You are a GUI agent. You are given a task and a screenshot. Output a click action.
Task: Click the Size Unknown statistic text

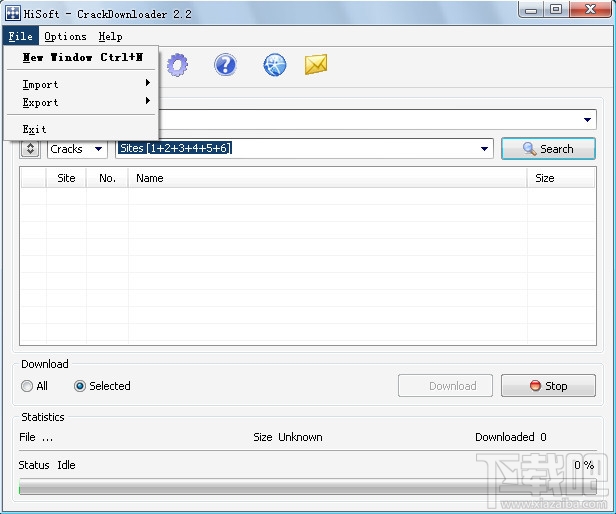point(288,437)
